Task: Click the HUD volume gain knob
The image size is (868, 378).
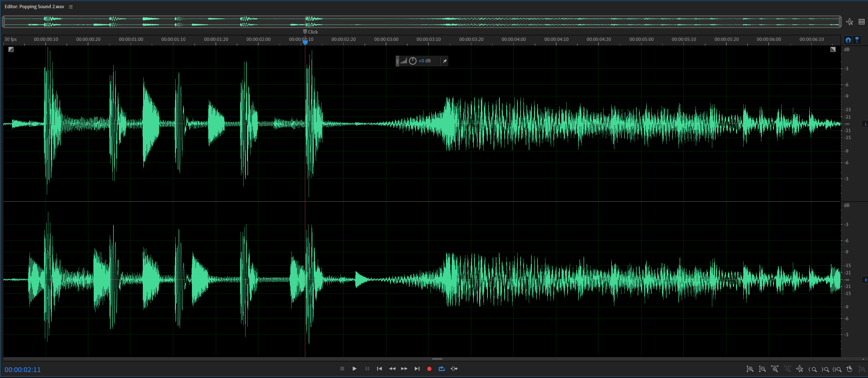Action: pos(413,61)
